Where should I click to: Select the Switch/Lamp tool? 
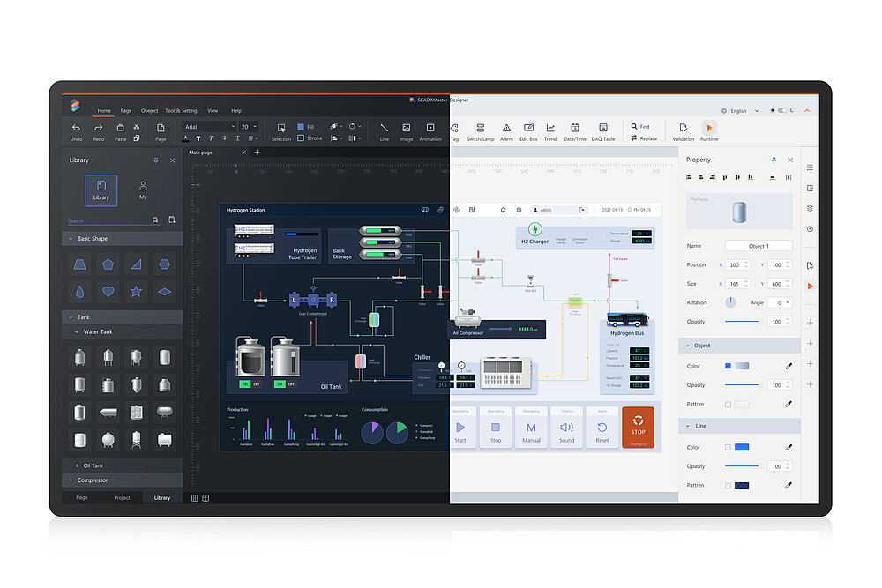[480, 129]
